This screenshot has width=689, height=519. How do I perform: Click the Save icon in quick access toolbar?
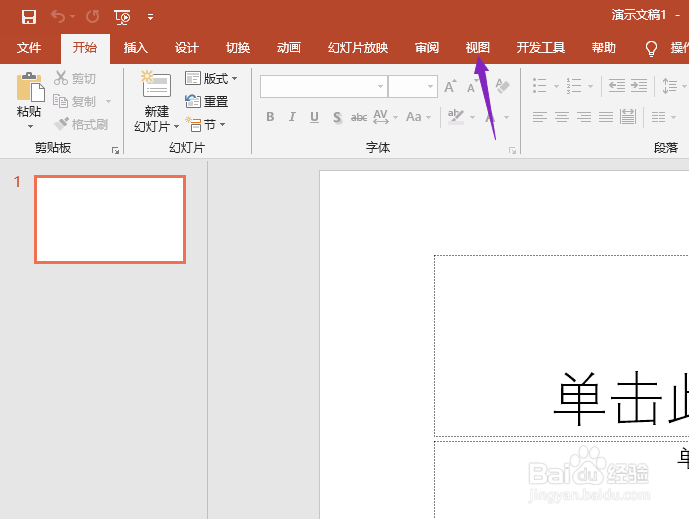29,17
